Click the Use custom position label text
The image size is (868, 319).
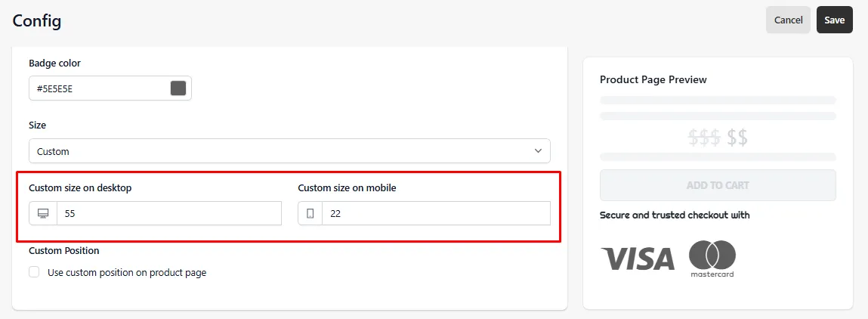pos(127,272)
